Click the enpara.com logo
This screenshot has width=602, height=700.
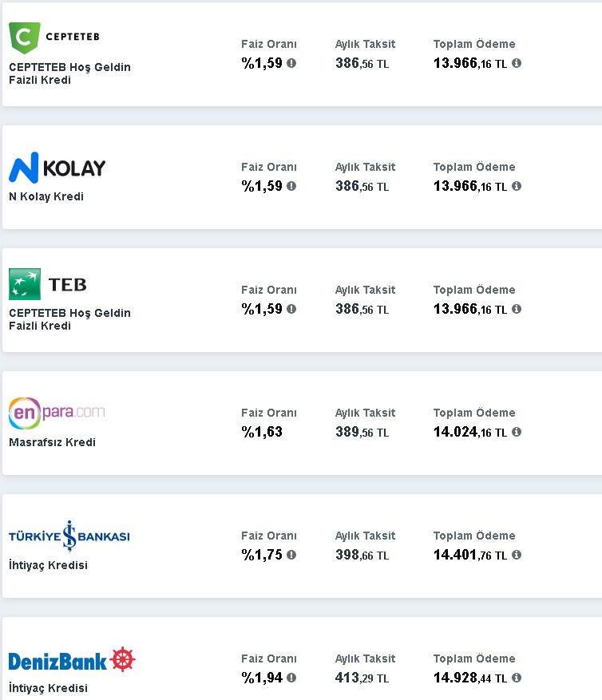pyautogui.click(x=57, y=413)
